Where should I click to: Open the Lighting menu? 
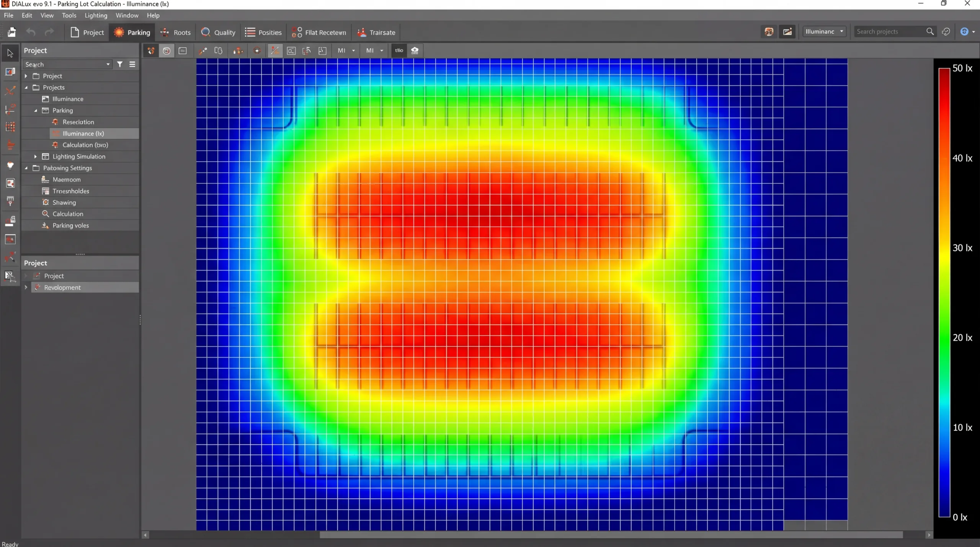coord(96,15)
